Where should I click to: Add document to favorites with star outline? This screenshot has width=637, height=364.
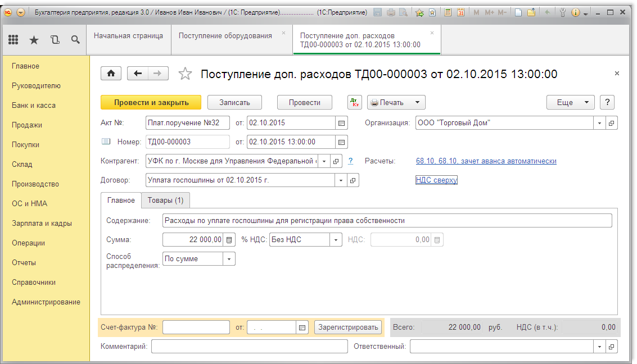click(185, 74)
